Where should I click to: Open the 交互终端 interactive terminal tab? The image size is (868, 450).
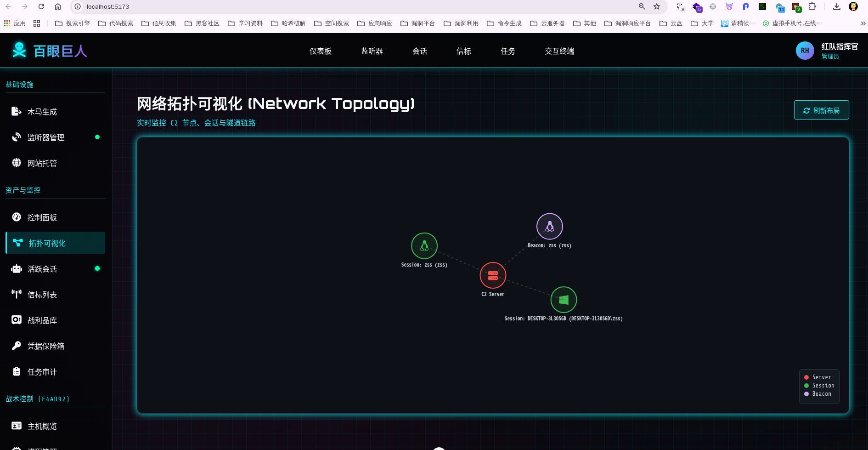coord(559,51)
